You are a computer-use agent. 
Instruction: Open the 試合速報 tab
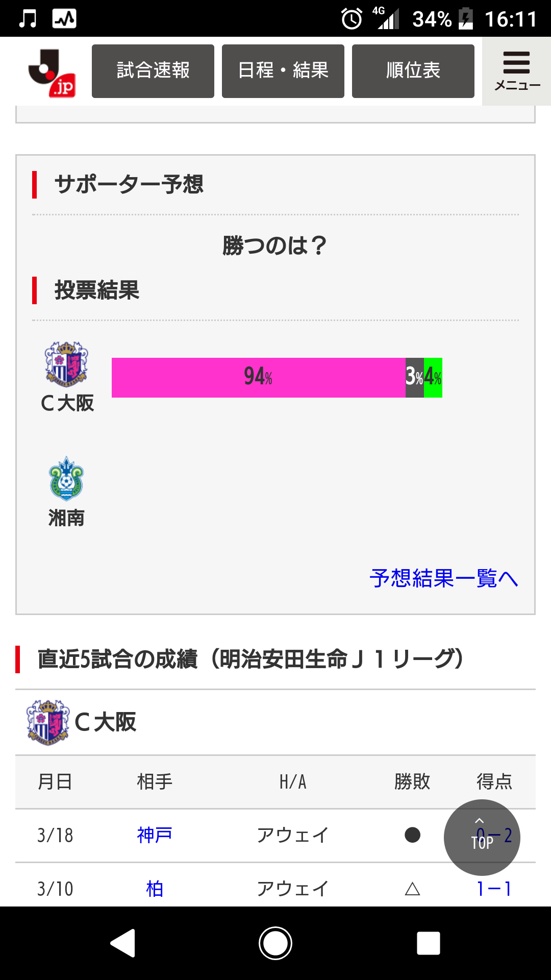click(x=153, y=71)
